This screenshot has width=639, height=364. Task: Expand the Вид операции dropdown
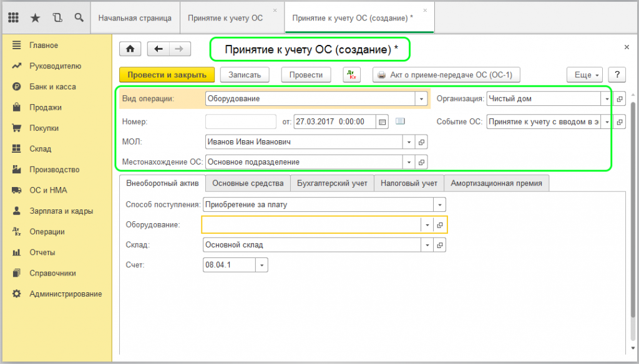point(421,98)
